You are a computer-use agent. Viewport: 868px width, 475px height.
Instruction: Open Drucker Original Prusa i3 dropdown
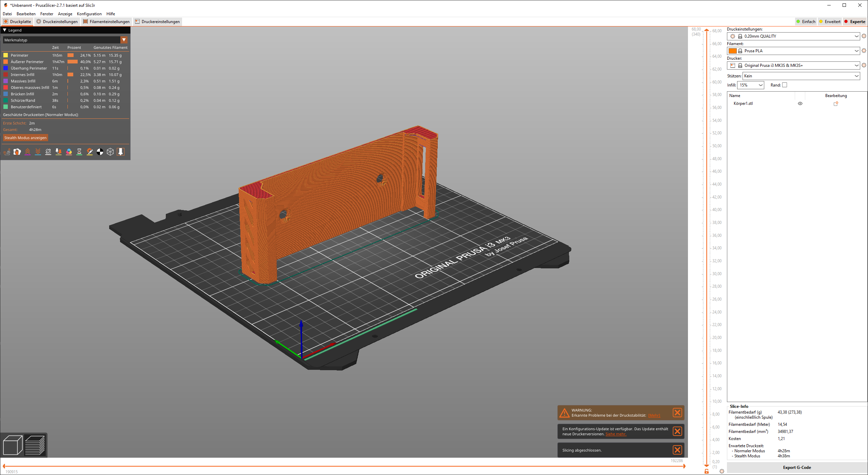pyautogui.click(x=793, y=65)
